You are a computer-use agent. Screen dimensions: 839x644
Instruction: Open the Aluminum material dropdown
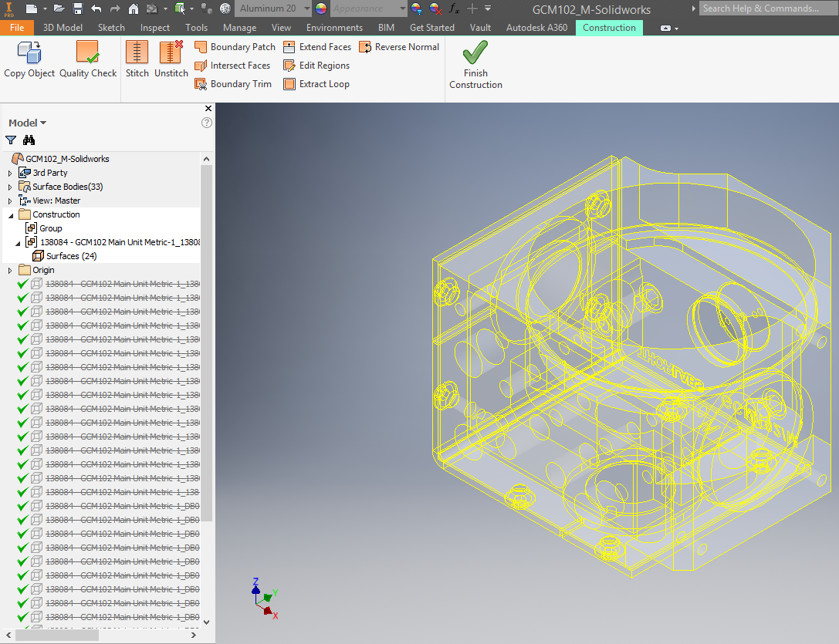tap(306, 8)
